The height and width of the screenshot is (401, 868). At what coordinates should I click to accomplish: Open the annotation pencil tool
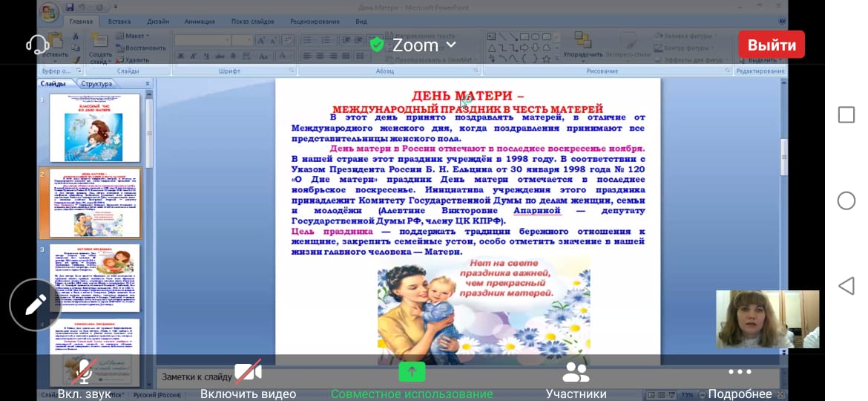pos(35,304)
